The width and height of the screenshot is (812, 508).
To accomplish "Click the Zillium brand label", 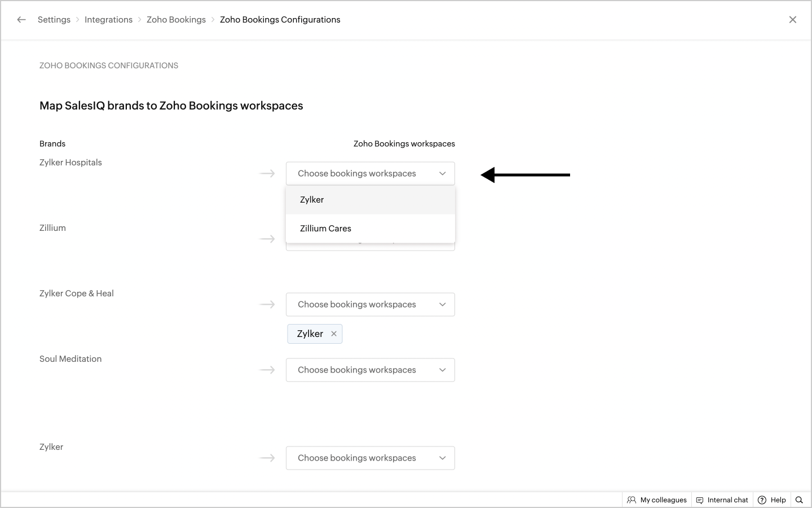I will (52, 228).
